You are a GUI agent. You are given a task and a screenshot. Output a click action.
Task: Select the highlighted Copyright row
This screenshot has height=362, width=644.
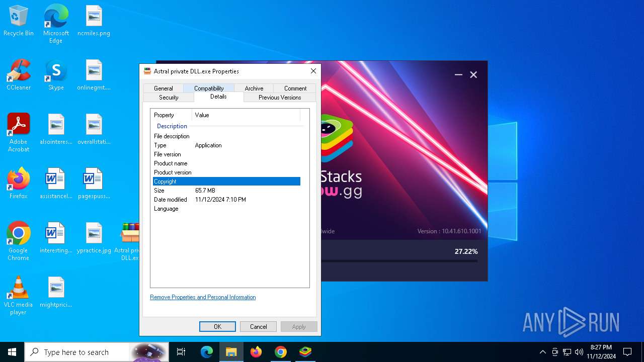click(226, 182)
